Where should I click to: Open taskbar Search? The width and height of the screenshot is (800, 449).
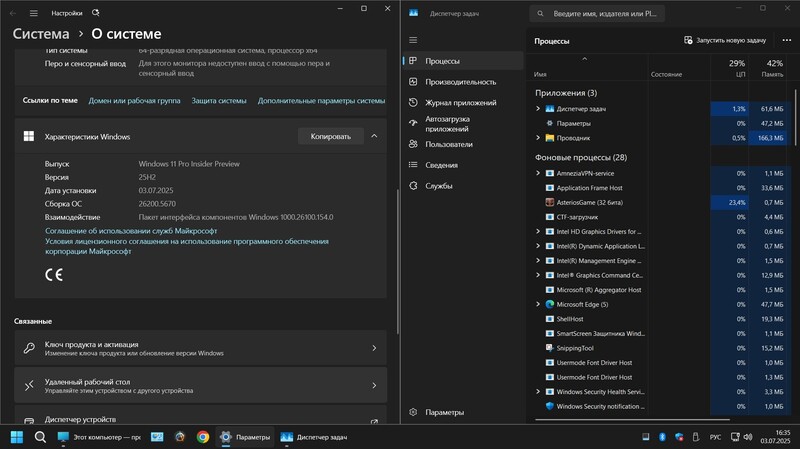[x=40, y=437]
